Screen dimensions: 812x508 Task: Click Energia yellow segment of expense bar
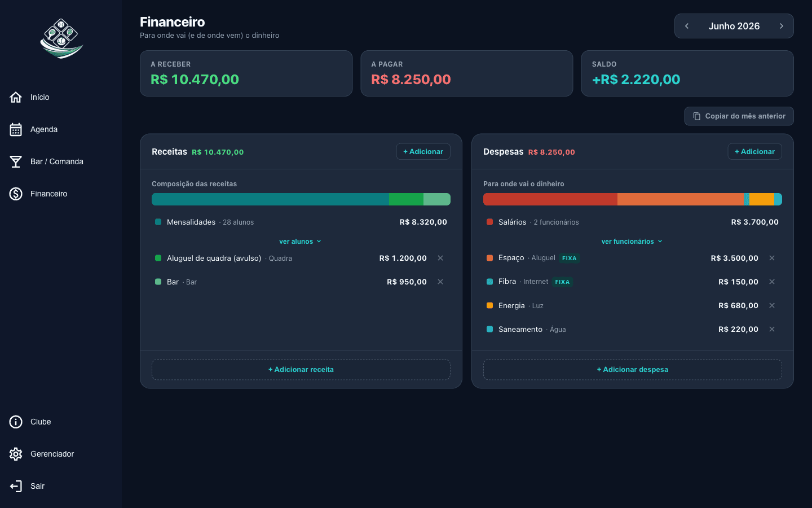pos(762,199)
